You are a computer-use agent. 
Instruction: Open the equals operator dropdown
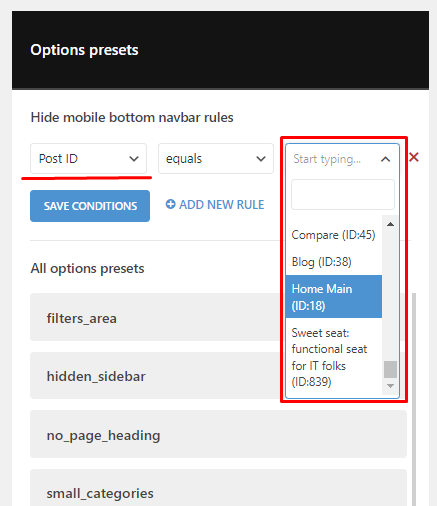coord(216,159)
